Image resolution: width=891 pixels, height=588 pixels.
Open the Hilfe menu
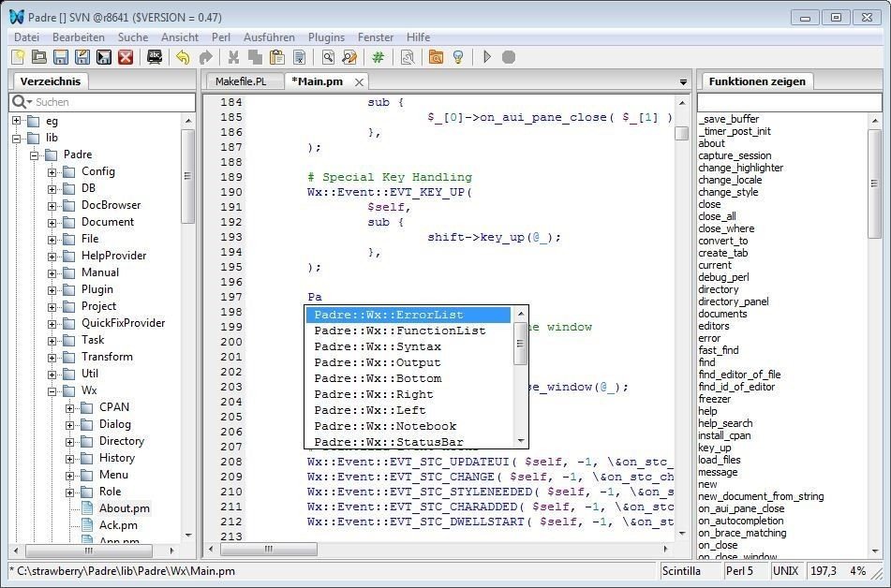click(x=418, y=37)
